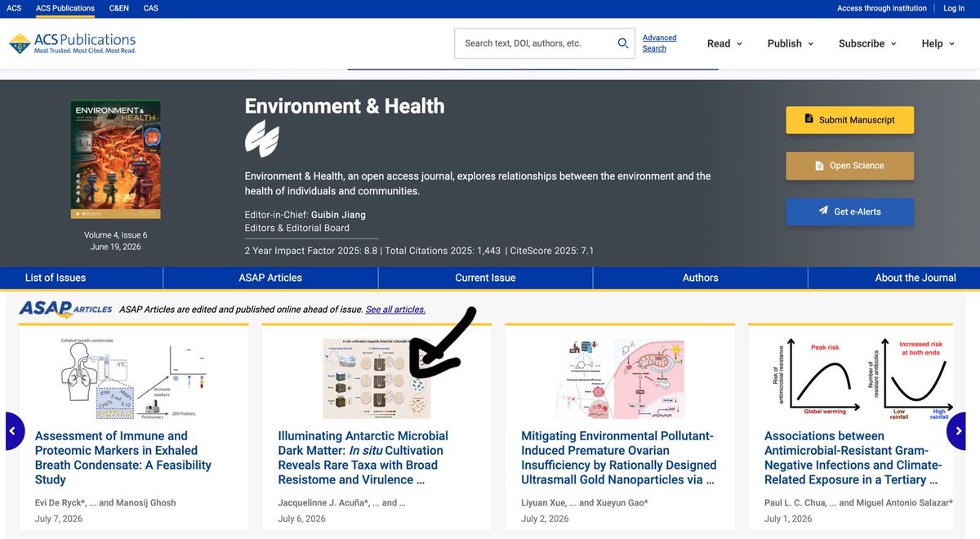Click author line Paul L. C. Chua

tap(858, 502)
